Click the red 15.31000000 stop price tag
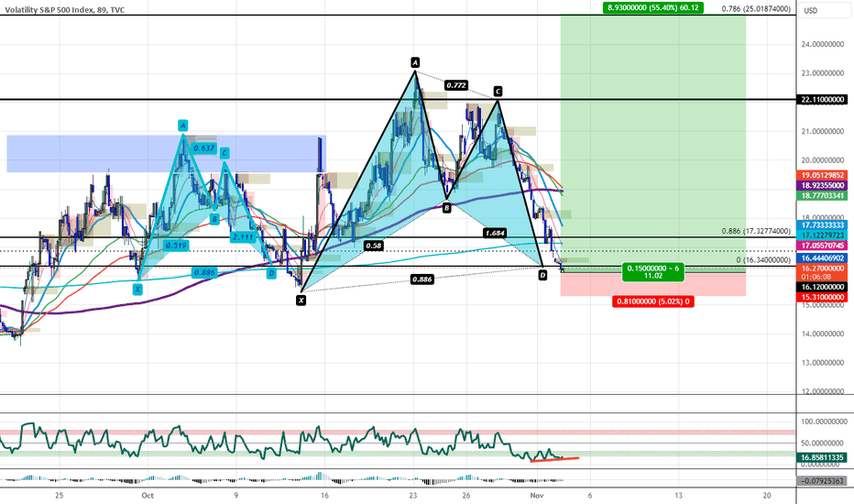Image resolution: width=854 pixels, height=504 pixels. (823, 297)
